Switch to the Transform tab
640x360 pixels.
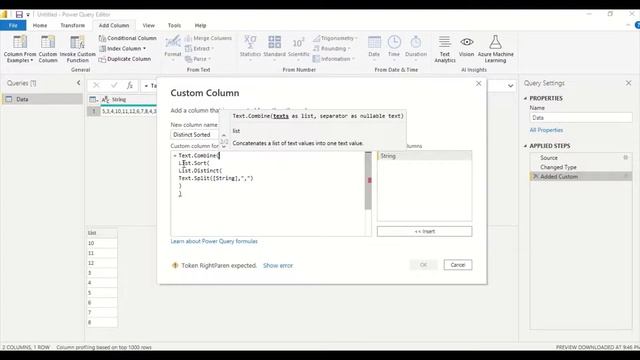(73, 25)
